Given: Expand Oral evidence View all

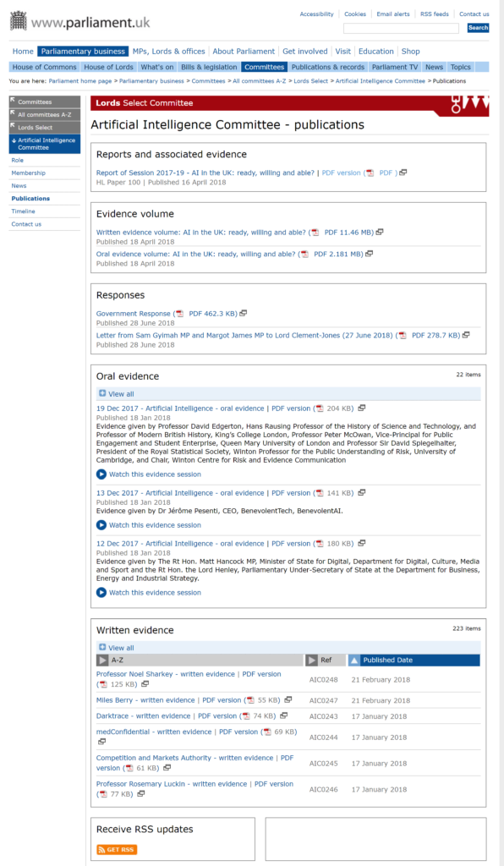Looking at the screenshot, I should point(117,394).
